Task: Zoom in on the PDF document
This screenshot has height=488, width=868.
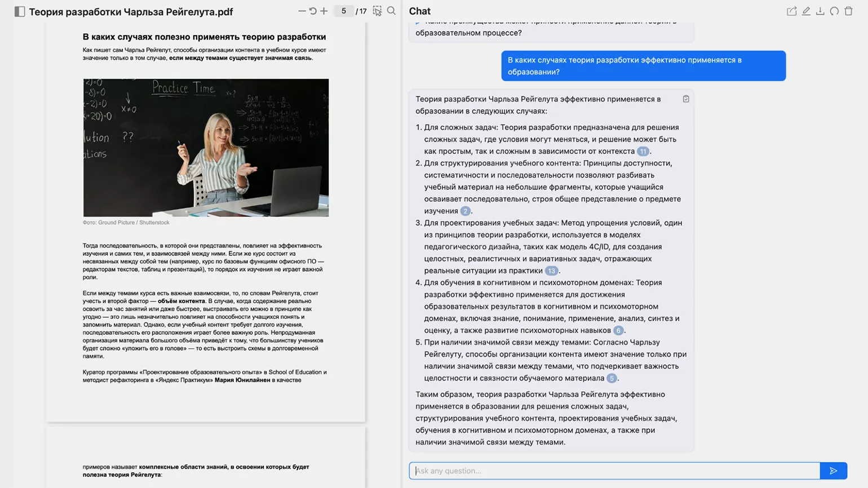Action: [324, 11]
